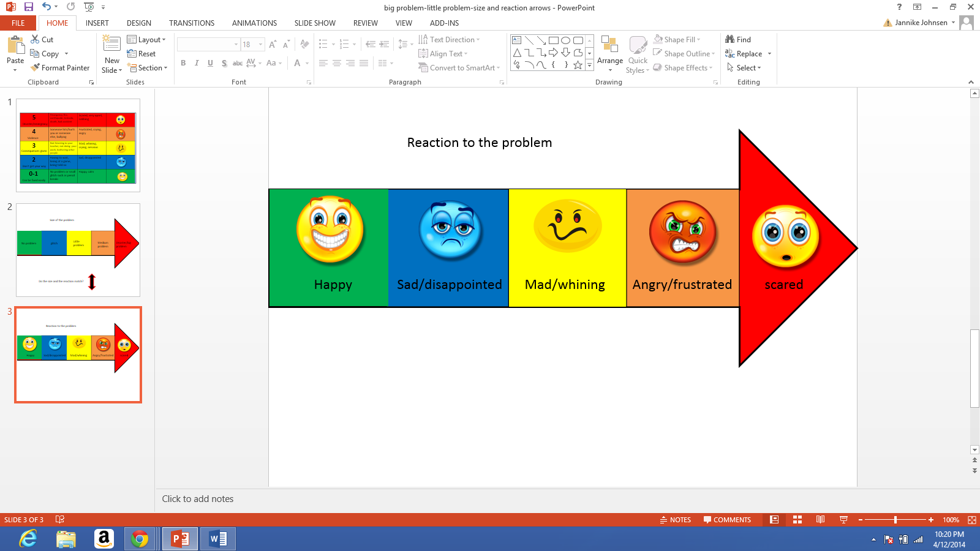The width and height of the screenshot is (980, 551).
Task: Open PowerPoint Help
Action: coord(899,7)
